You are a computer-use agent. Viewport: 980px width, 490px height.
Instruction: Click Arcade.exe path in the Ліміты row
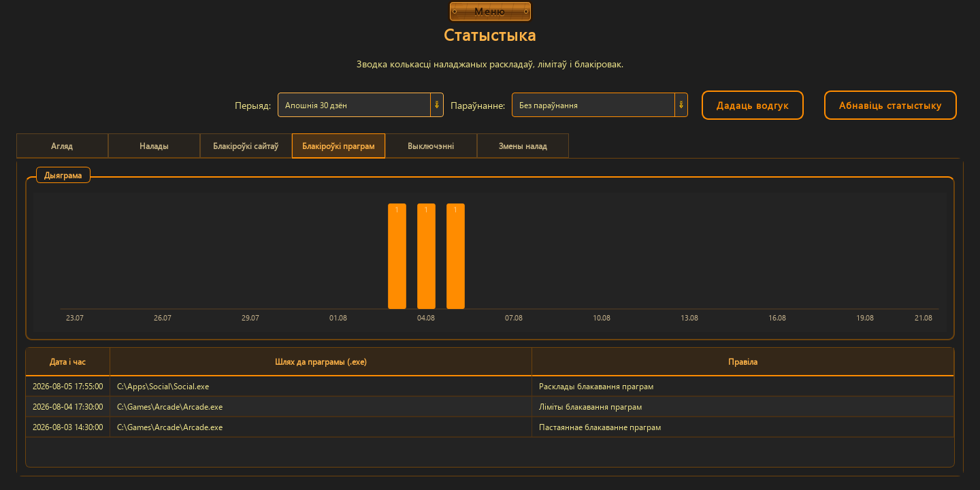[x=321, y=407]
